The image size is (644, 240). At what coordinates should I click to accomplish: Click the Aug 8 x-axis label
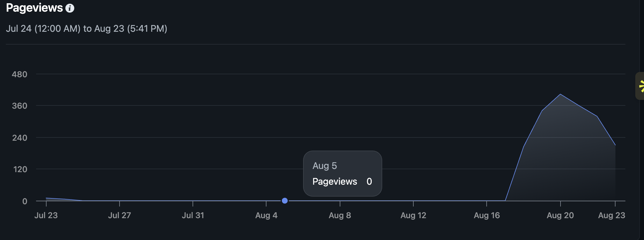click(340, 216)
